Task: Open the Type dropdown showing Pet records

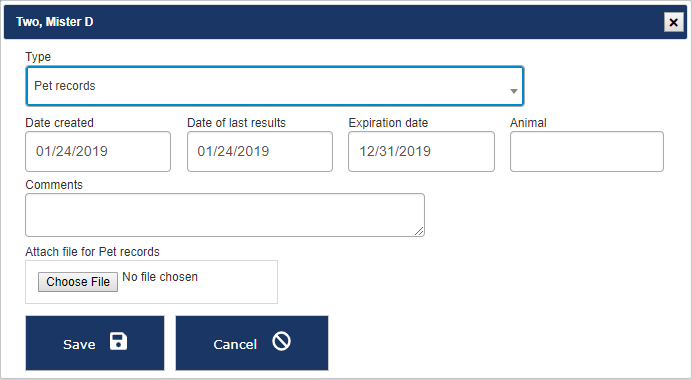Action: 275,86
